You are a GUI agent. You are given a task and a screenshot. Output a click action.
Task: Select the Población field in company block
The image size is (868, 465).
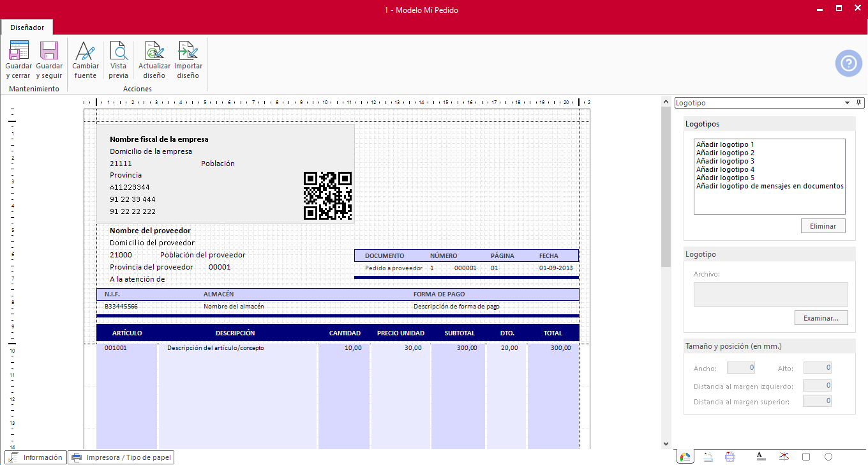(218, 164)
